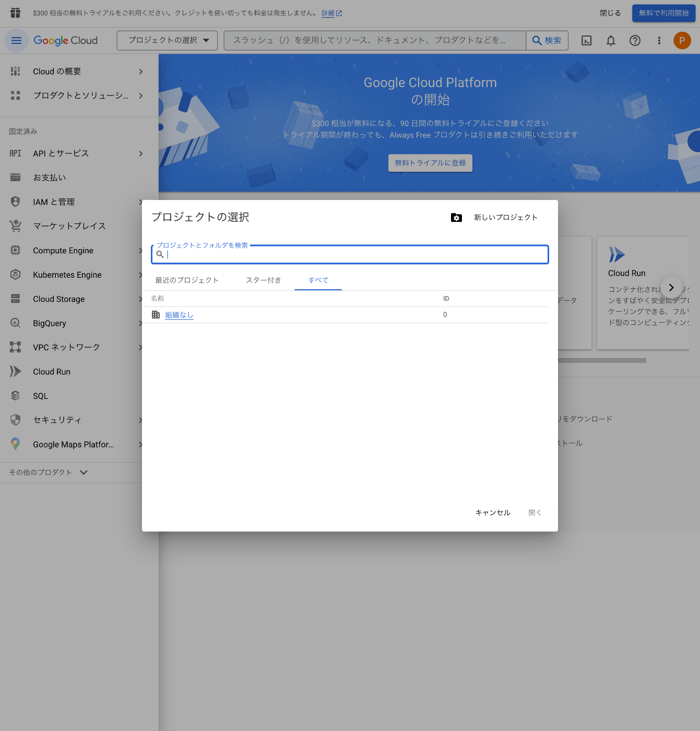This screenshot has width=700, height=731.
Task: Open the navigation hamburger menu
Action: (16, 40)
